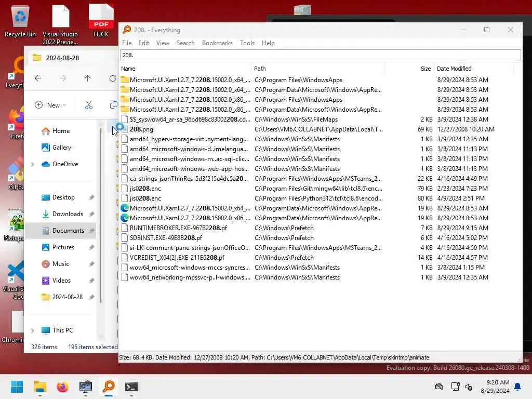Go up one folder in File Explorer
This screenshot has width=532, height=399.
87,78
